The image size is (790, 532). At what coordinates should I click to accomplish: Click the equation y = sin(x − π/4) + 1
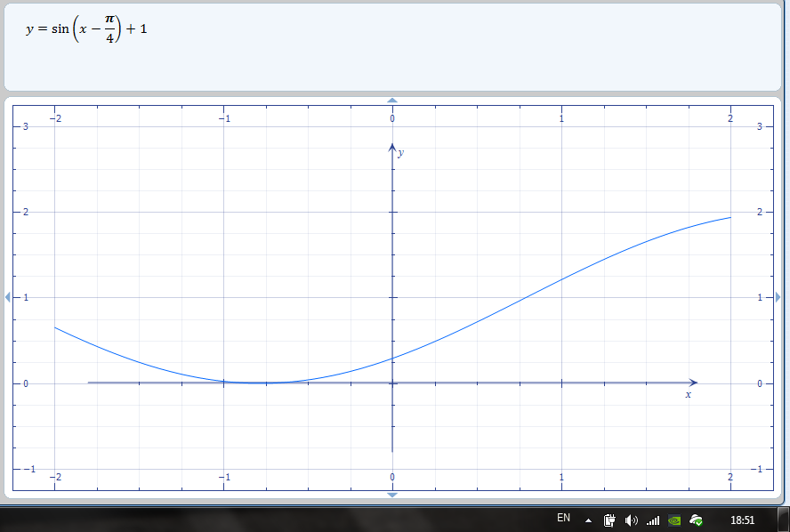click(86, 28)
